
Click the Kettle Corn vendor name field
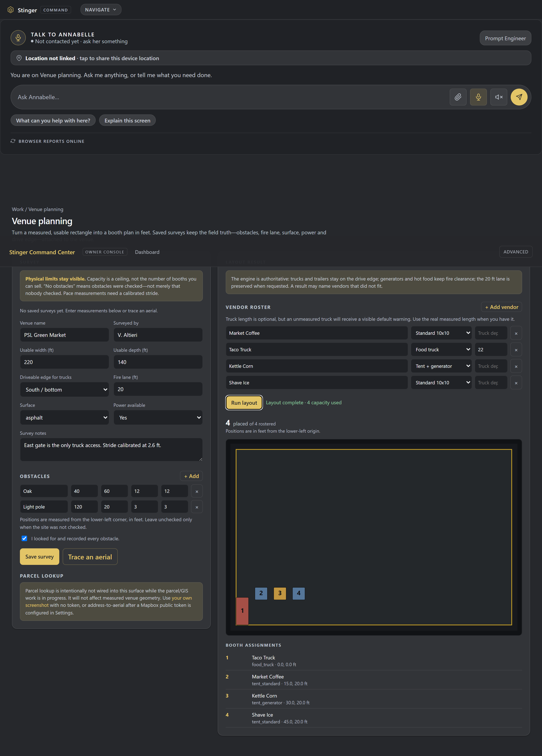tap(317, 366)
